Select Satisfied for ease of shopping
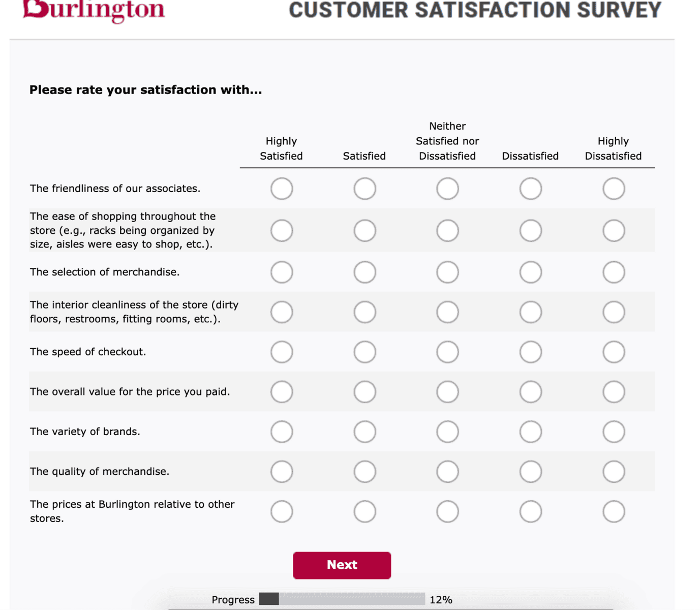700x610 pixels. (x=364, y=230)
